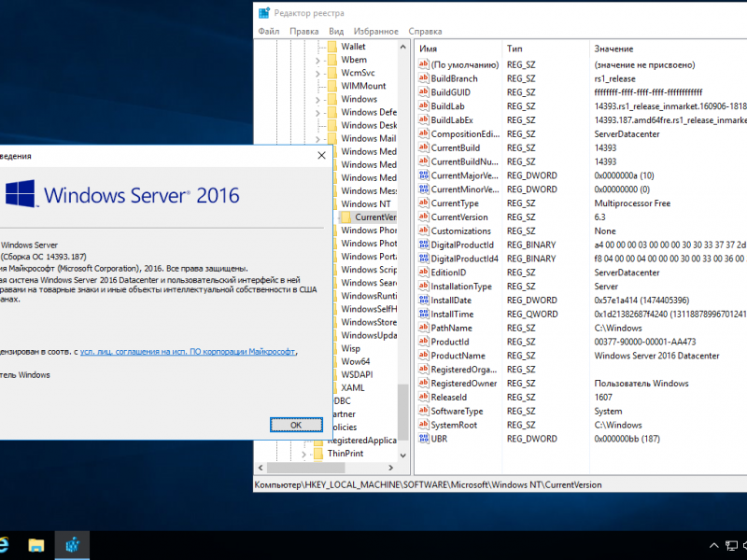Select the RegisteredOwner value name
Viewport: 747px width, 560px height.
pos(464,384)
